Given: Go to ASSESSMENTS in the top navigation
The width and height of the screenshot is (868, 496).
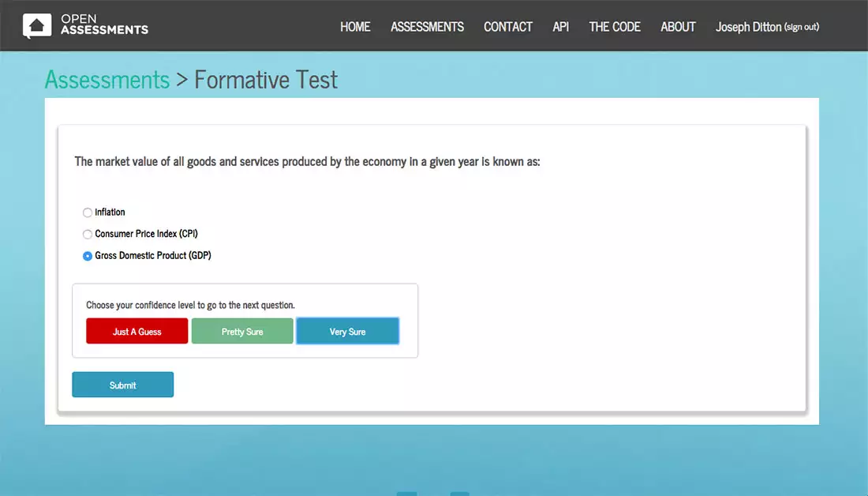Looking at the screenshot, I should [427, 27].
